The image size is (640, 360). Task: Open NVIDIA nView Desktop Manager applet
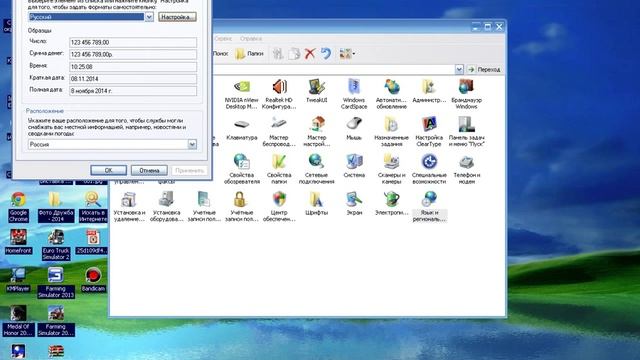tap(242, 94)
